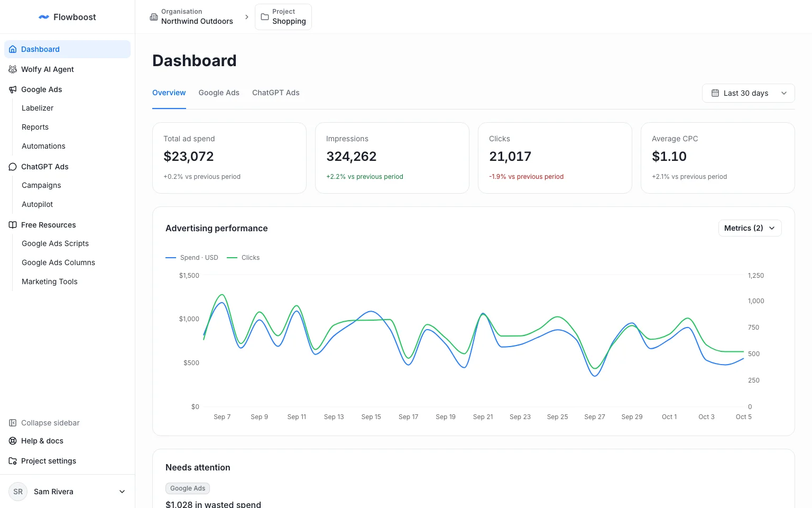The width and height of the screenshot is (812, 508).
Task: Toggle the Clicks legend series
Action: pos(243,258)
